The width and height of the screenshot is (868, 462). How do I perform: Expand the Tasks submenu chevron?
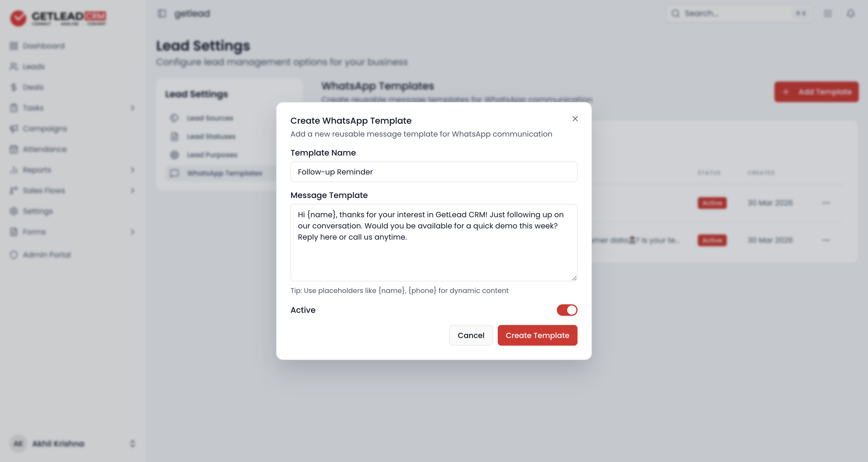coord(132,108)
